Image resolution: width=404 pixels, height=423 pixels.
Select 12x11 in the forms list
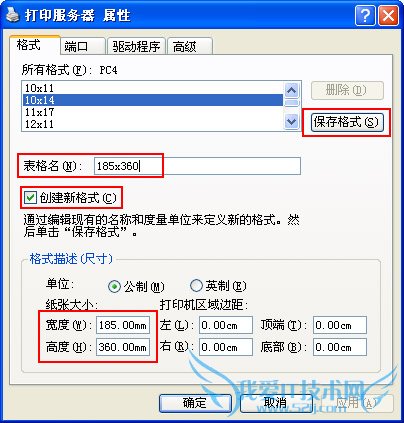(x=153, y=124)
